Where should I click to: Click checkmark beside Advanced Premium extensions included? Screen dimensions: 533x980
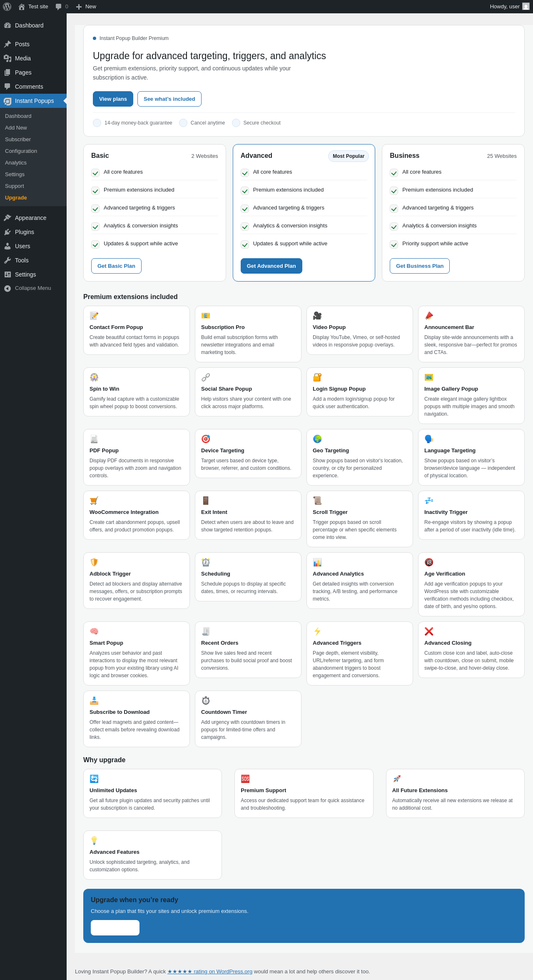(x=245, y=191)
